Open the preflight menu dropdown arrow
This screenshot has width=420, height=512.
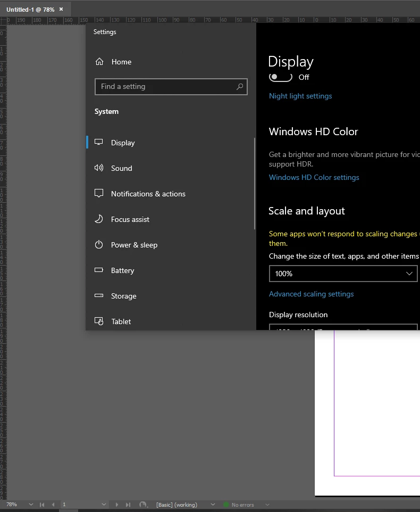point(267,505)
